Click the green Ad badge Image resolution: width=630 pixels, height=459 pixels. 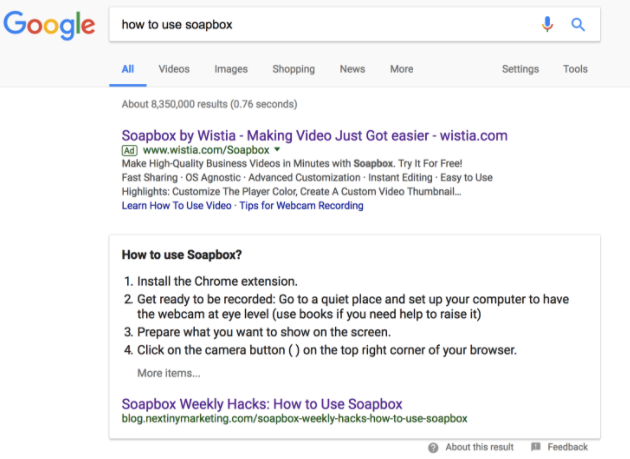pyautogui.click(x=129, y=150)
